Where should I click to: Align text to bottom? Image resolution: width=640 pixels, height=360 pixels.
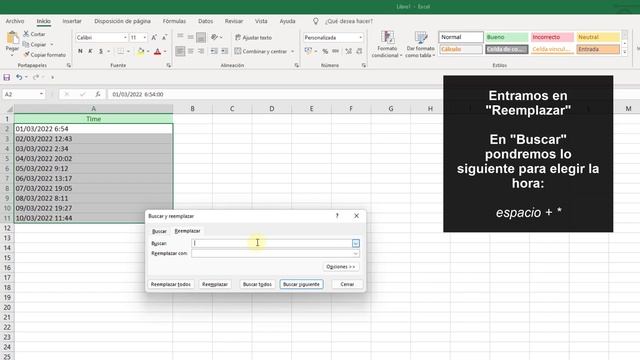201,37
